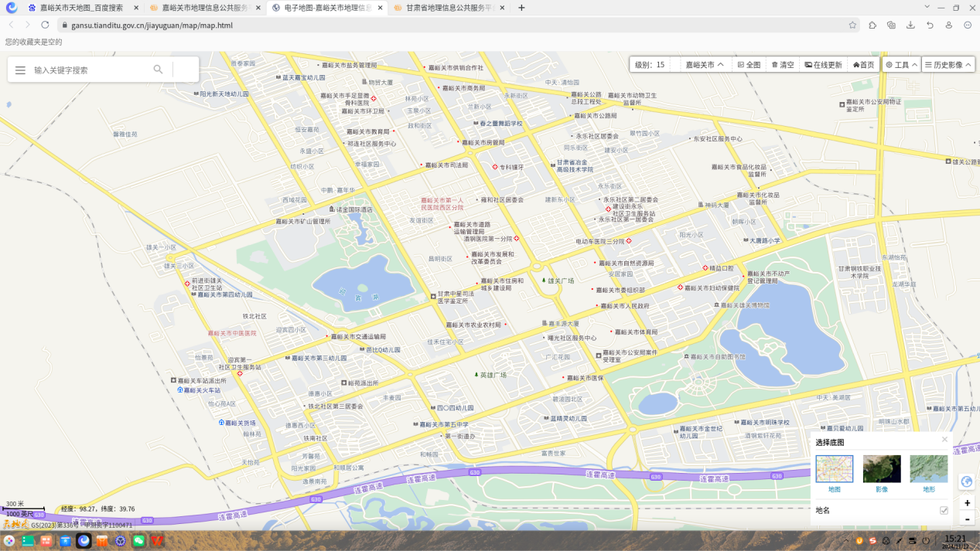Expand the 嘉峪关市 region dropdown
This screenshot has height=551, width=980.
[x=705, y=65]
